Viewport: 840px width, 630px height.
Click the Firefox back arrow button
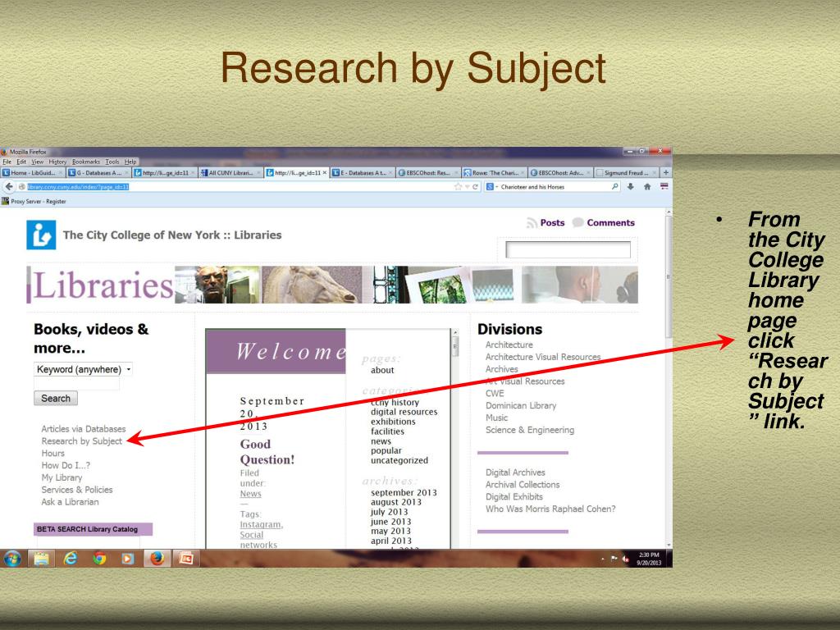point(9,186)
